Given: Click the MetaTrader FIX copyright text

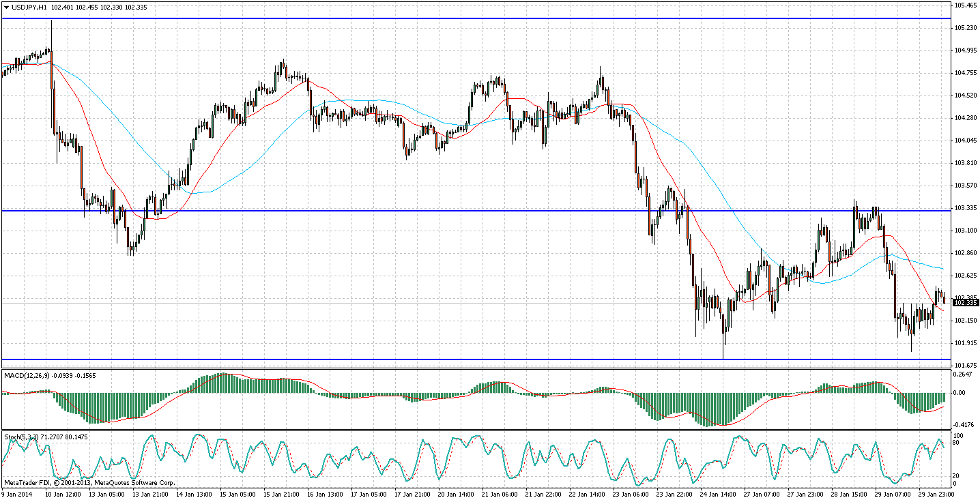Looking at the screenshot, I should [89, 482].
